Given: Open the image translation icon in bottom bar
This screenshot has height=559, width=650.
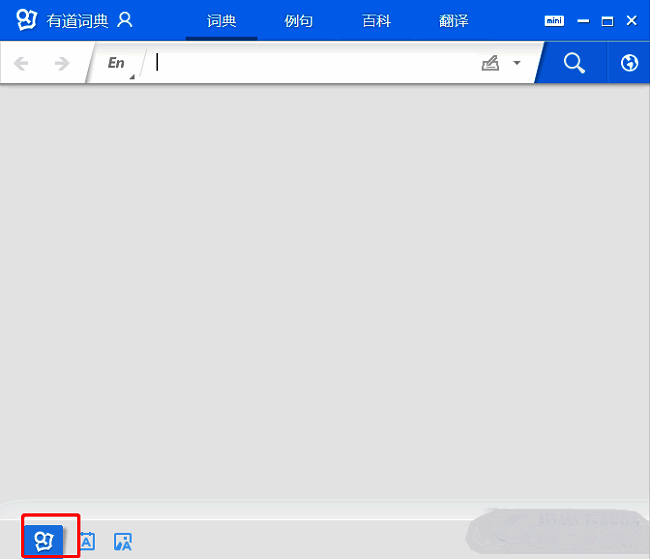Looking at the screenshot, I should coord(123,541).
